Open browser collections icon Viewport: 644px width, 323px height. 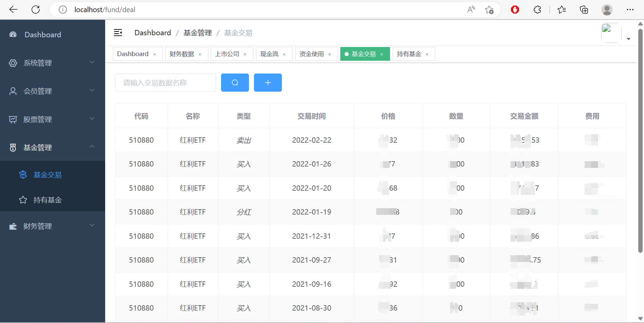point(584,10)
